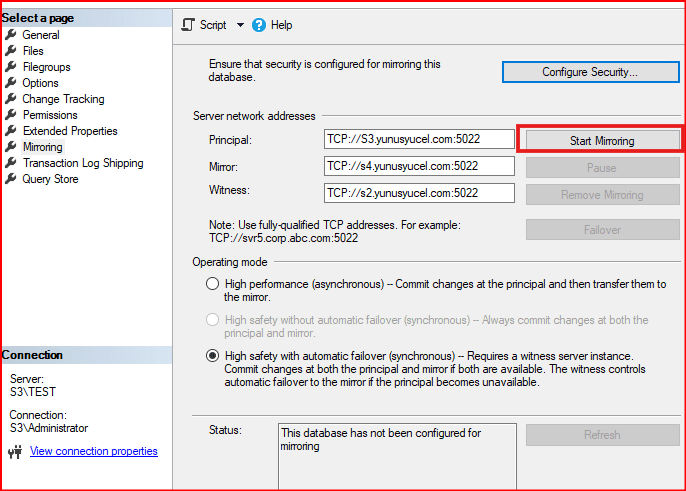Click wrench icon beside Filegroups page

pos(12,67)
